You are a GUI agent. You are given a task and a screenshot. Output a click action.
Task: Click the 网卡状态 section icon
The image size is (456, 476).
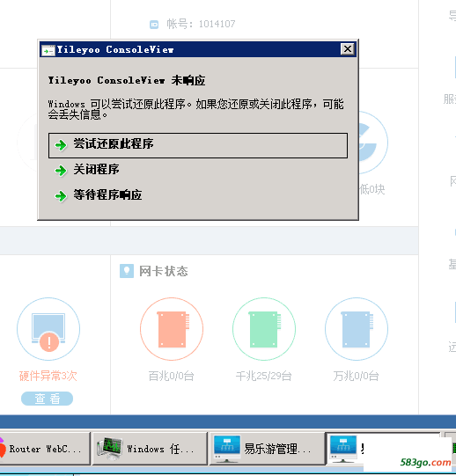(127, 271)
